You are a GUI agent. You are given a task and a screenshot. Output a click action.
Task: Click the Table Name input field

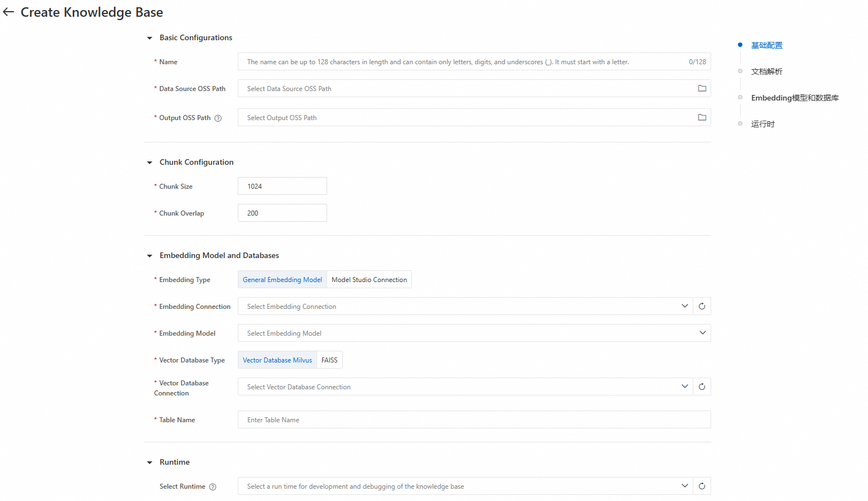tap(474, 419)
